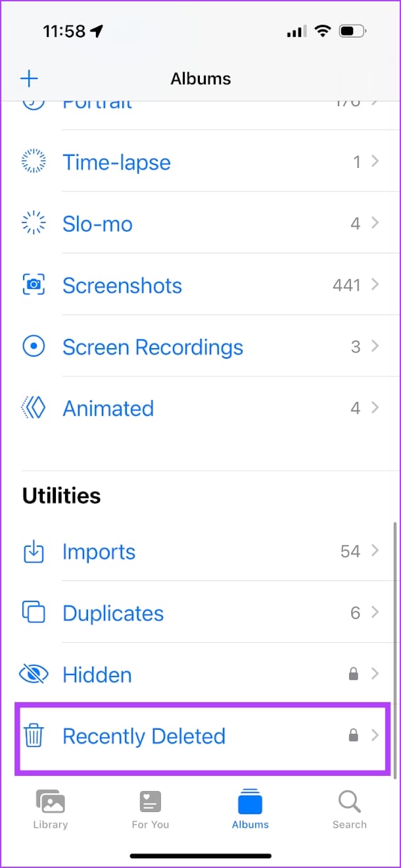Click the Duplicates stacked-squares icon
The width and height of the screenshot is (401, 868).
coord(34,612)
